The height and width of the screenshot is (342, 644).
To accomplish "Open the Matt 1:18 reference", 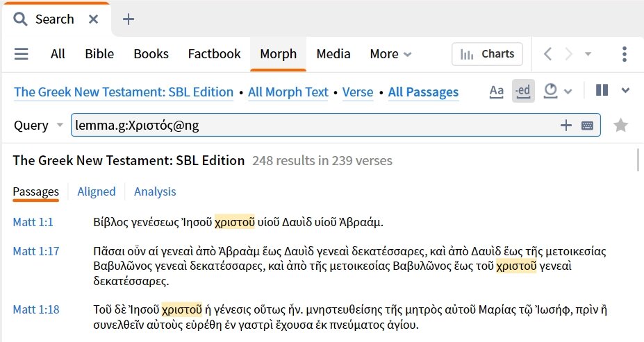I will (36, 309).
